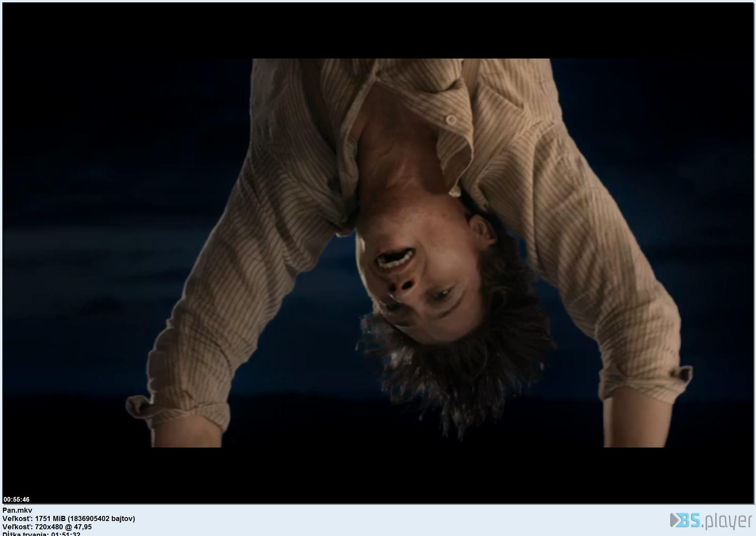Click the Pan.mkv file name text

coord(17,510)
